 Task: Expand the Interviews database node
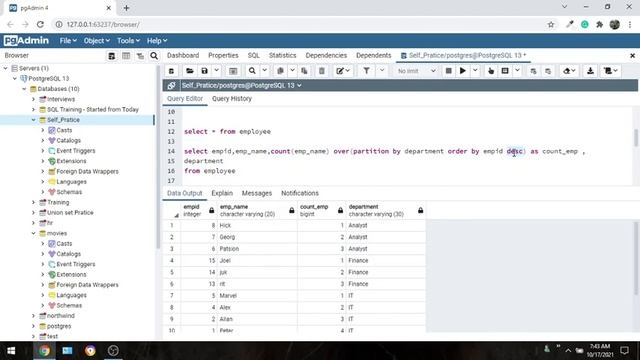tap(33, 99)
